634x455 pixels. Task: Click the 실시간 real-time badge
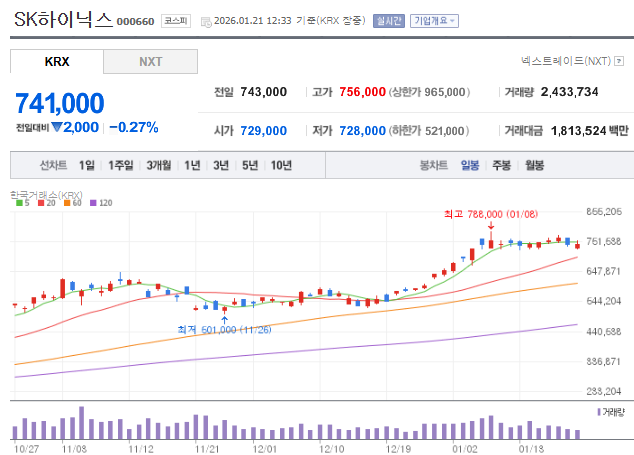[x=389, y=21]
